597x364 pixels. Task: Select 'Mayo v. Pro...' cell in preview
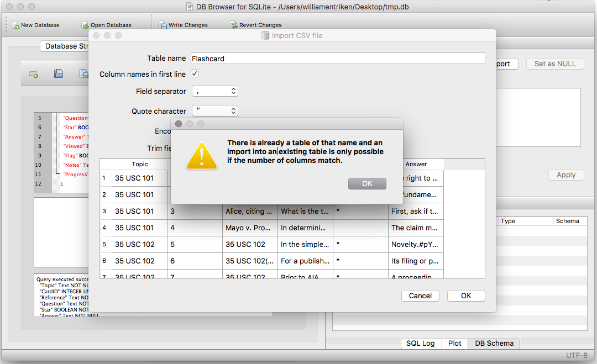pyautogui.click(x=250, y=228)
